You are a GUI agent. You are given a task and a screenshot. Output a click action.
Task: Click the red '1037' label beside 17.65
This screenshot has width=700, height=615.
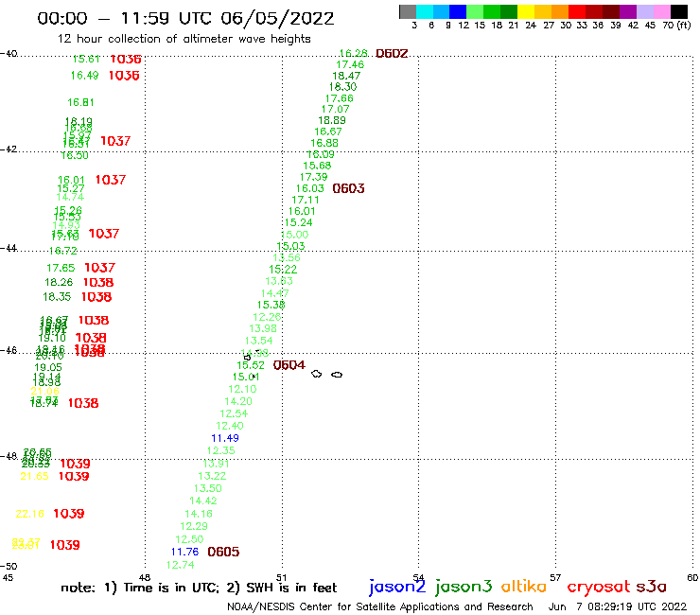pyautogui.click(x=100, y=268)
